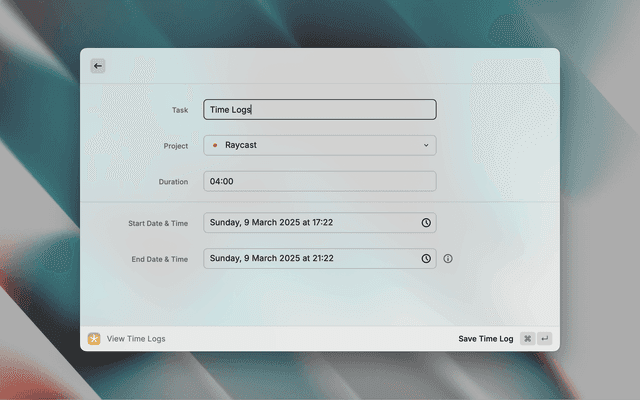Select the Duration field showing 04:00

[319, 182]
